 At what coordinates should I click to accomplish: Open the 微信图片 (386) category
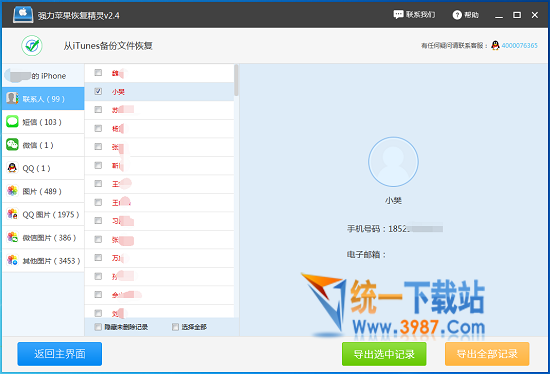coord(43,238)
